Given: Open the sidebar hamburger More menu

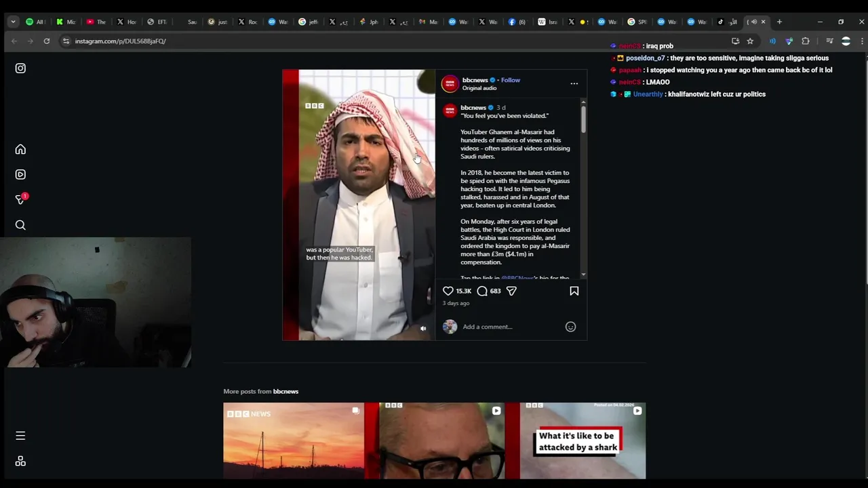Looking at the screenshot, I should (x=20, y=436).
